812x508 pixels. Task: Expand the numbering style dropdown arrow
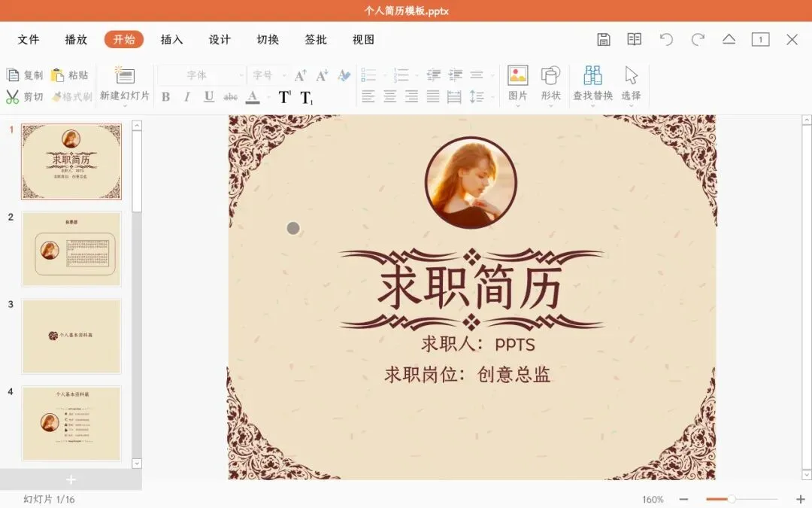pos(417,76)
